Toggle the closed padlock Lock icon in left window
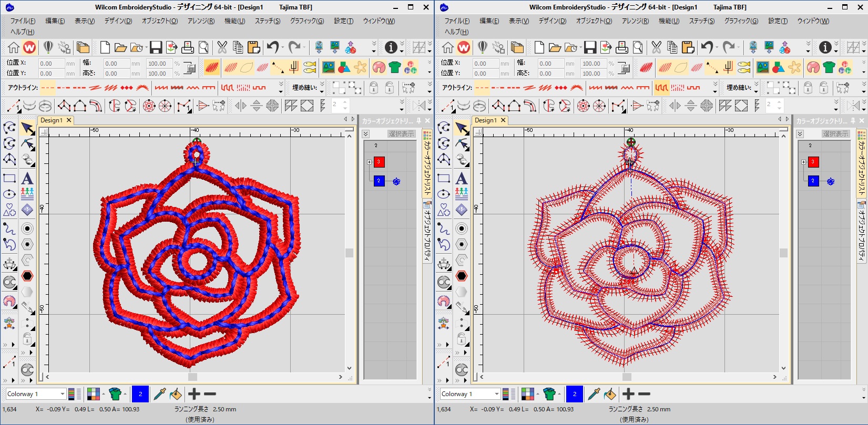Viewport: 868px width, 425px height. click(x=373, y=87)
